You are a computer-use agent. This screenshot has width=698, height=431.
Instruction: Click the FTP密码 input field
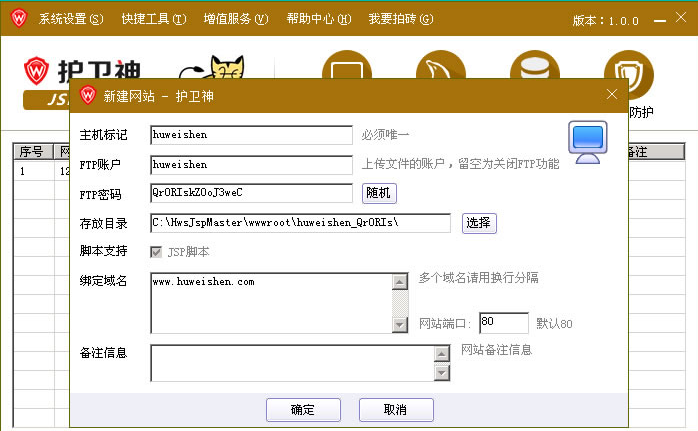252,193
